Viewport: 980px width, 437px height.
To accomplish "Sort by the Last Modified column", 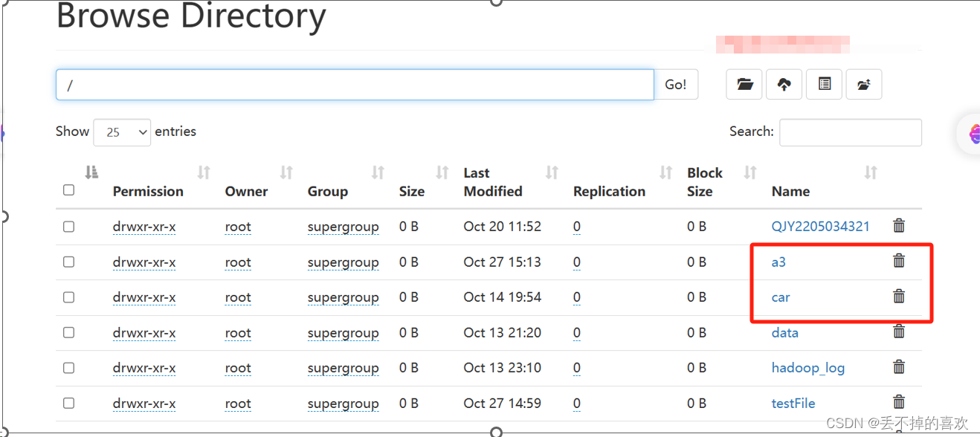I will (x=493, y=182).
